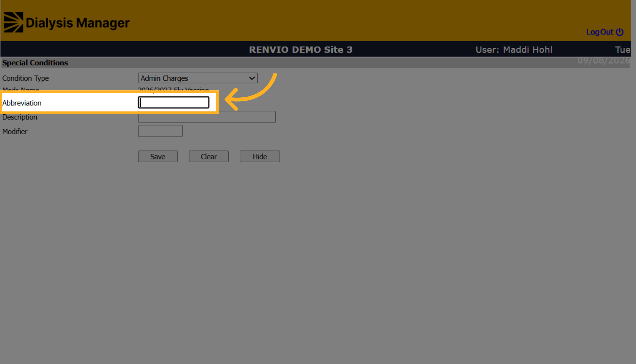Click the User: Maddi Hohl text
The image size is (636, 364).
(514, 50)
